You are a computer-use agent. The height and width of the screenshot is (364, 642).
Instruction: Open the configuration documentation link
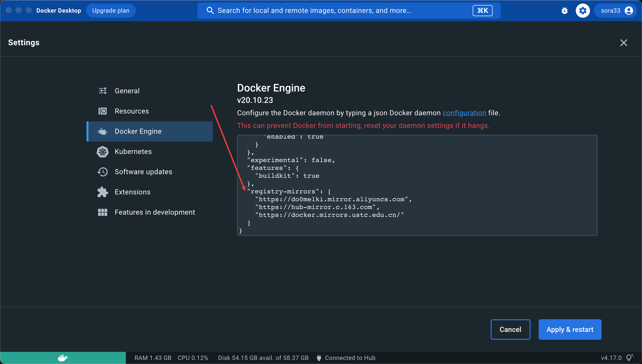click(x=464, y=113)
